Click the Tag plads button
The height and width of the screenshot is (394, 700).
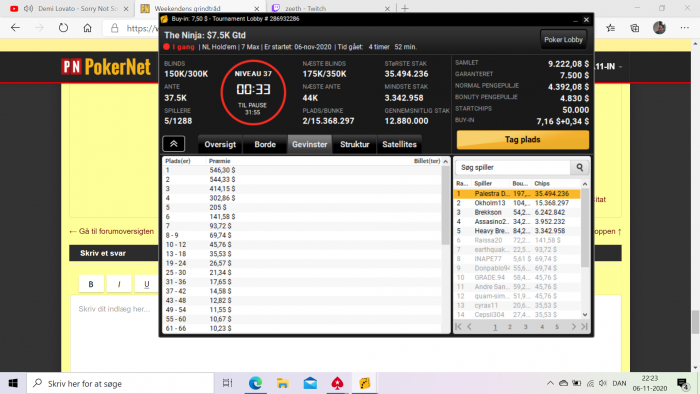point(522,140)
